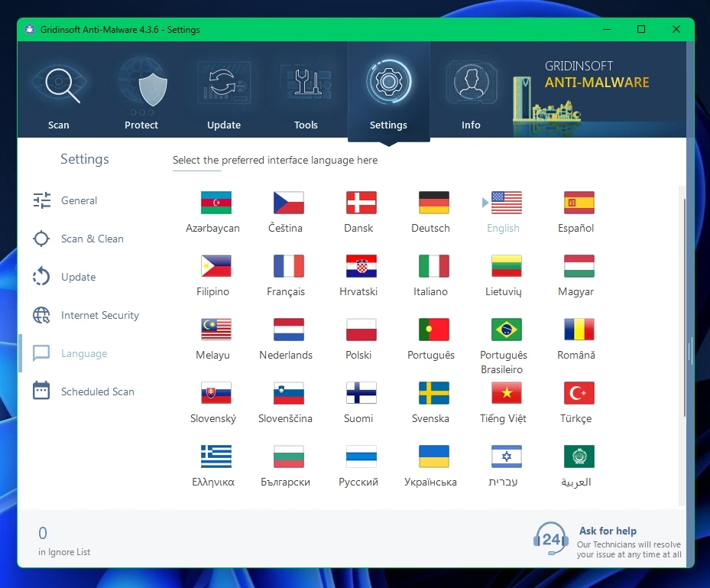Screen dimensions: 710x588
Task: Select the Tiếng Việt flag
Action: click(x=507, y=393)
